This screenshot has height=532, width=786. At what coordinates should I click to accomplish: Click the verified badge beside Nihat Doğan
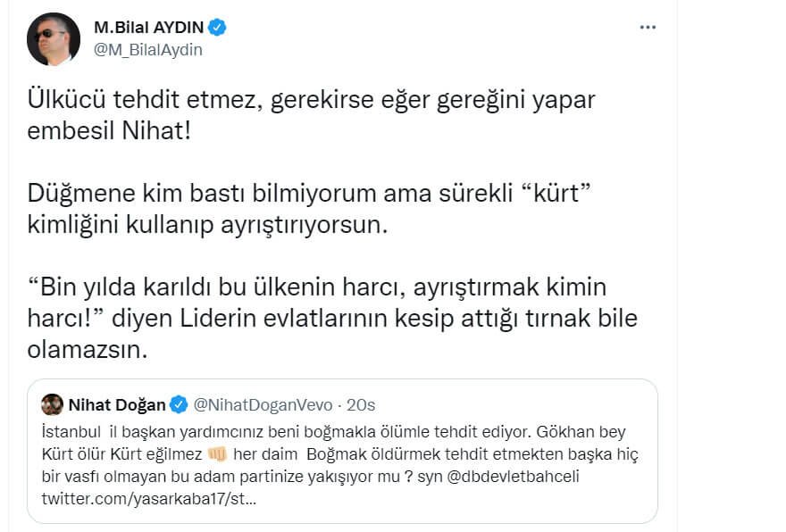[x=179, y=405]
